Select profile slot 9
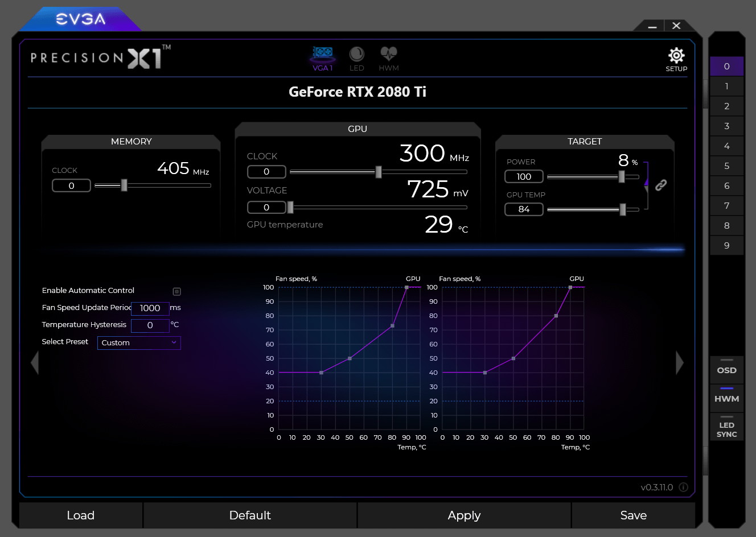The width and height of the screenshot is (756, 537). tap(726, 246)
